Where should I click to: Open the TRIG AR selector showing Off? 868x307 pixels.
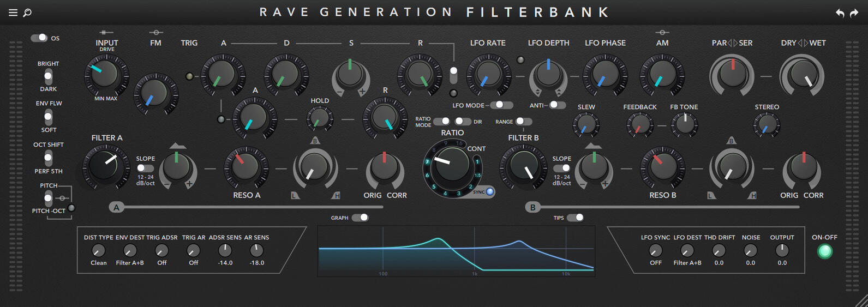tap(193, 250)
